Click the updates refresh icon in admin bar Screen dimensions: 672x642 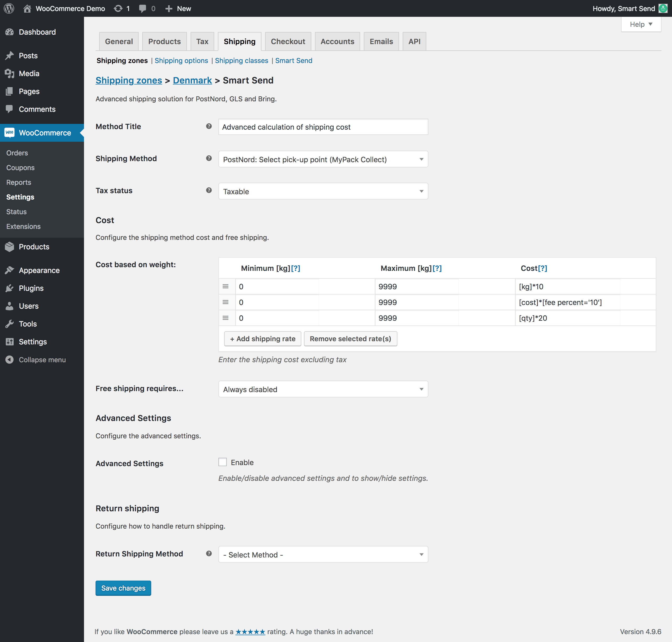[118, 8]
